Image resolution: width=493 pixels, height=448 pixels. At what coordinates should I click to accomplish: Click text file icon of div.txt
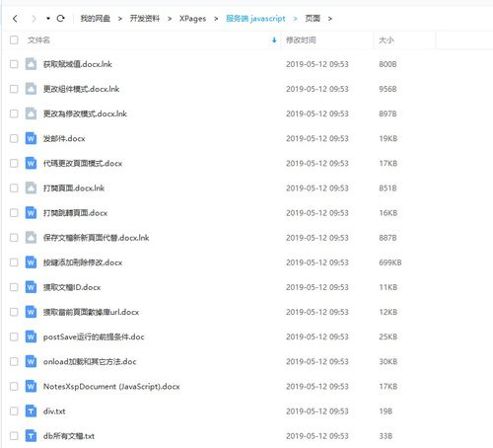pyautogui.click(x=31, y=411)
